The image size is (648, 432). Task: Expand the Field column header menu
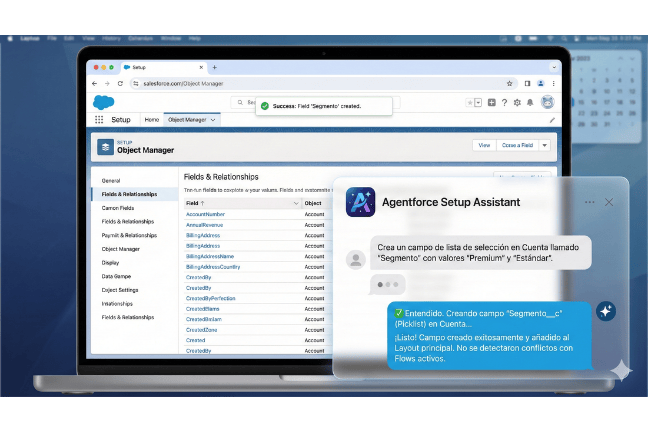click(x=295, y=203)
